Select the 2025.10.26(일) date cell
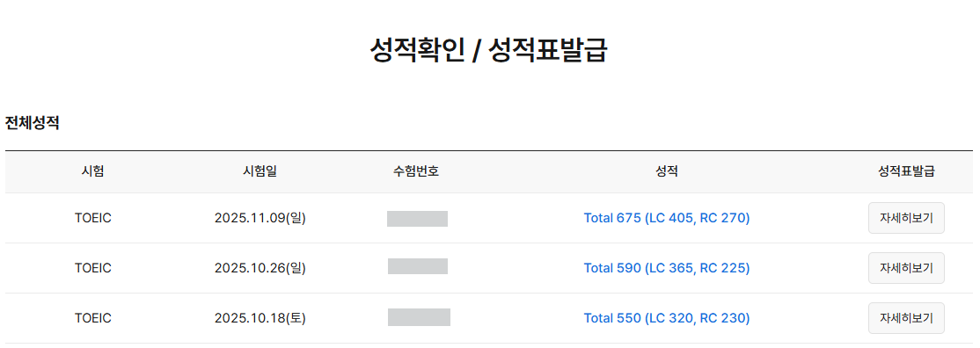 point(260,268)
